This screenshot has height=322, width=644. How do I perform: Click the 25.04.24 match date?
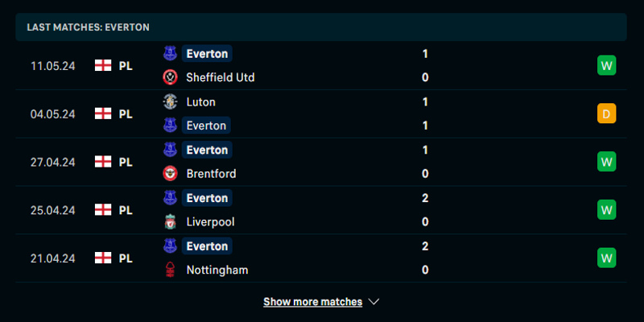52,210
